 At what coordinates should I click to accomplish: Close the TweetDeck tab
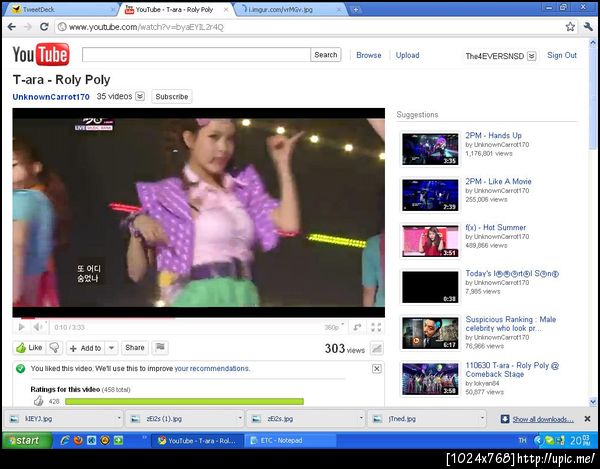tap(113, 10)
